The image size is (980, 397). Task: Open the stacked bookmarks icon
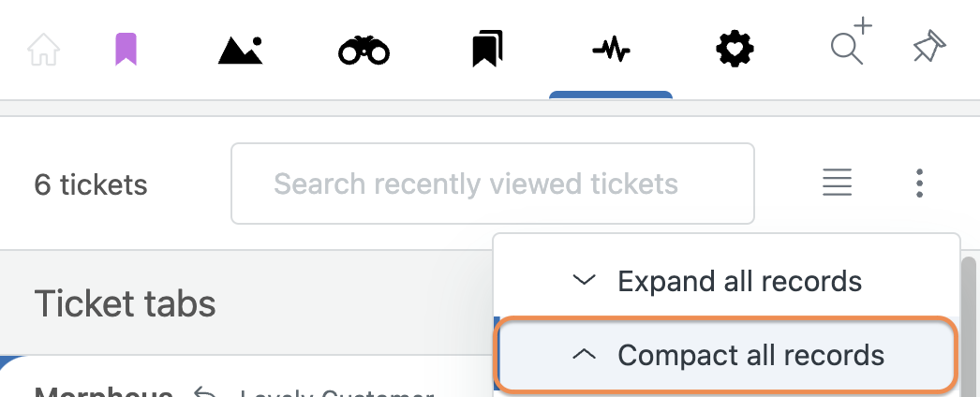point(487,50)
